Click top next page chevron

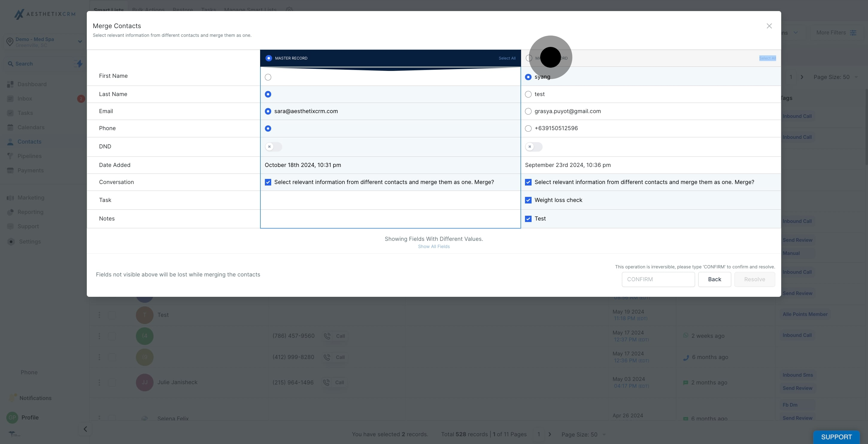(x=802, y=77)
